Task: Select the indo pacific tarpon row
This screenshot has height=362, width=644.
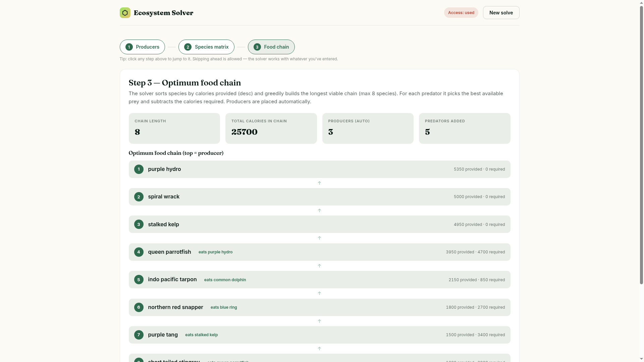Action: click(319, 280)
